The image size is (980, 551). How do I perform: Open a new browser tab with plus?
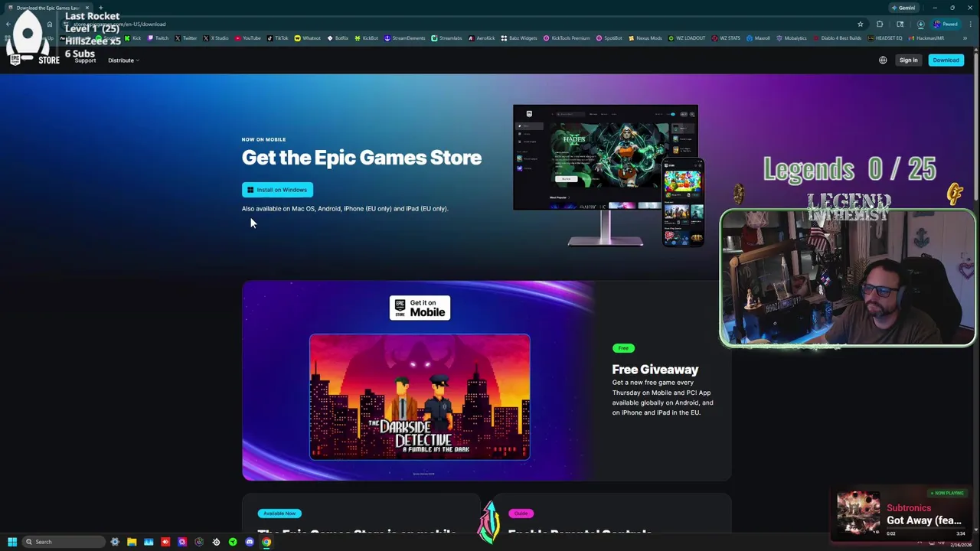[100, 8]
